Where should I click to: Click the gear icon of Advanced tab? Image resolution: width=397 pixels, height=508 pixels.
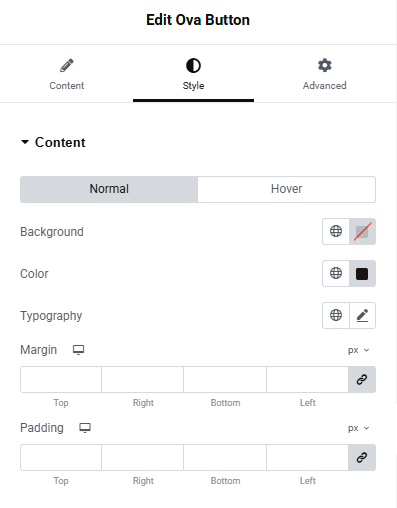[324, 65]
